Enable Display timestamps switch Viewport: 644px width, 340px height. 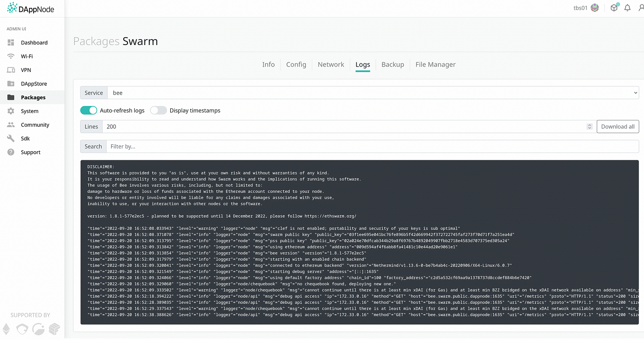point(158,110)
